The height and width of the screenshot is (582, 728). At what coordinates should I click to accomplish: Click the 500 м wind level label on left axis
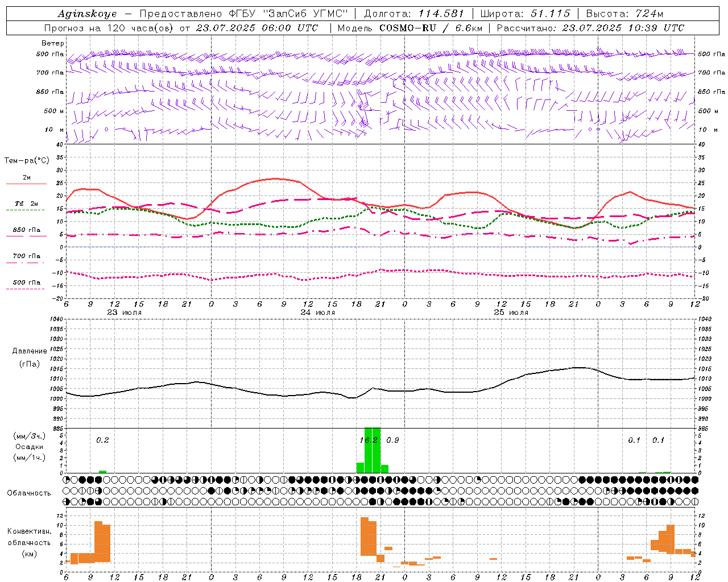[x=54, y=111]
